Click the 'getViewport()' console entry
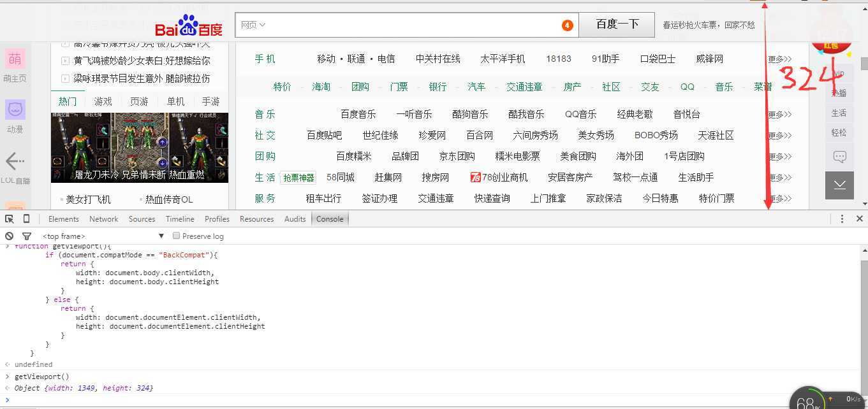 pos(41,377)
